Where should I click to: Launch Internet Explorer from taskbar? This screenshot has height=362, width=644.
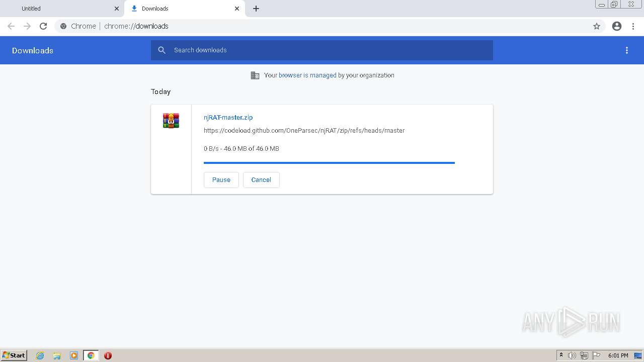tap(40, 355)
